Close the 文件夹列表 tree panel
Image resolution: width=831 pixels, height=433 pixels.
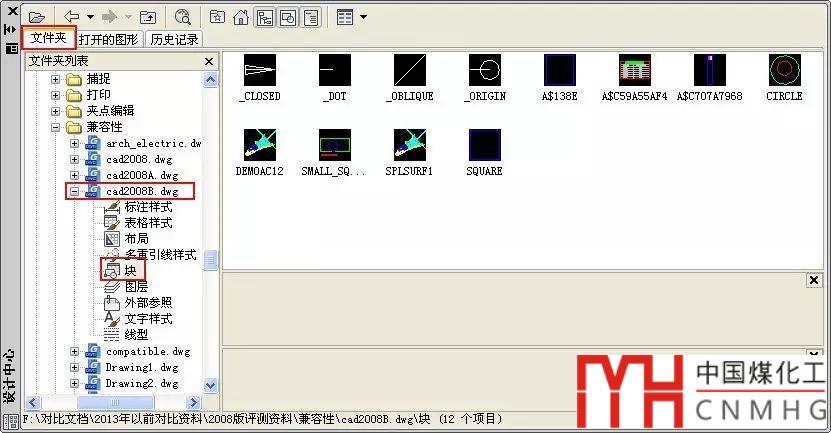pos(209,61)
